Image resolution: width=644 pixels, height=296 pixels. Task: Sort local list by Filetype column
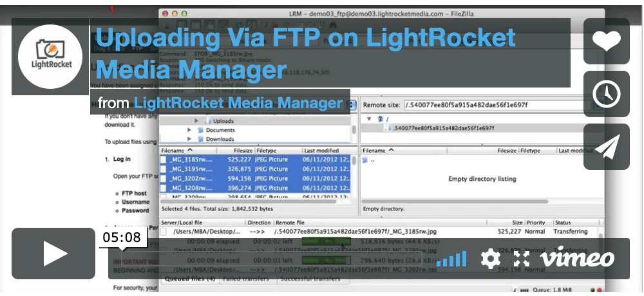(x=279, y=151)
